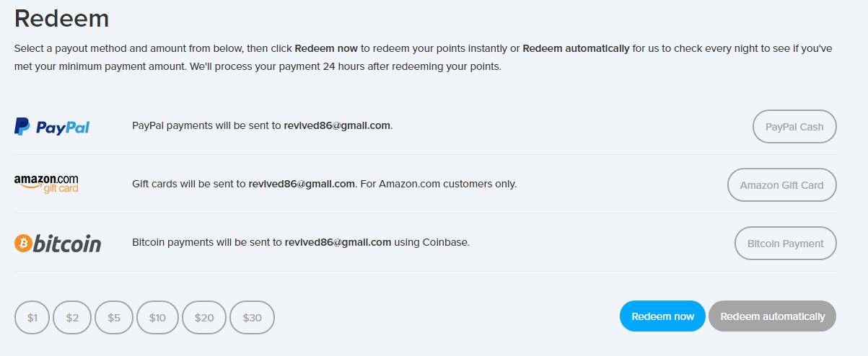
Task: Choose the $30 payout amount
Action: coord(252,317)
